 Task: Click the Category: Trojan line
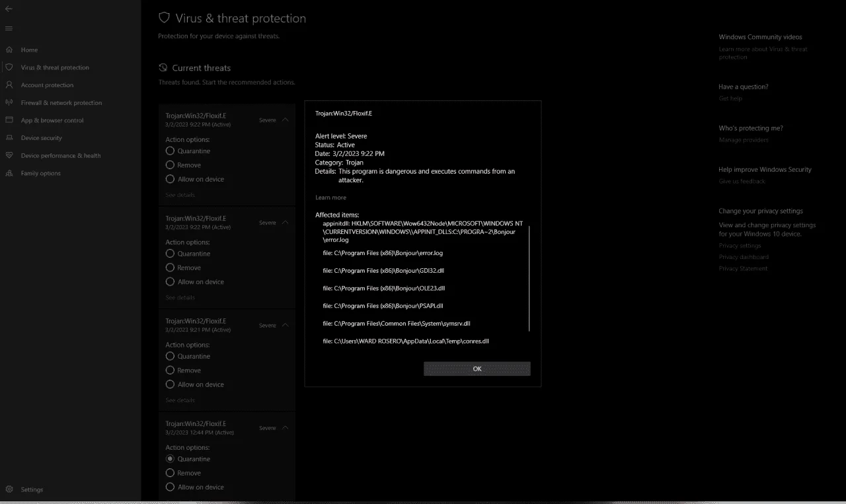[339, 162]
